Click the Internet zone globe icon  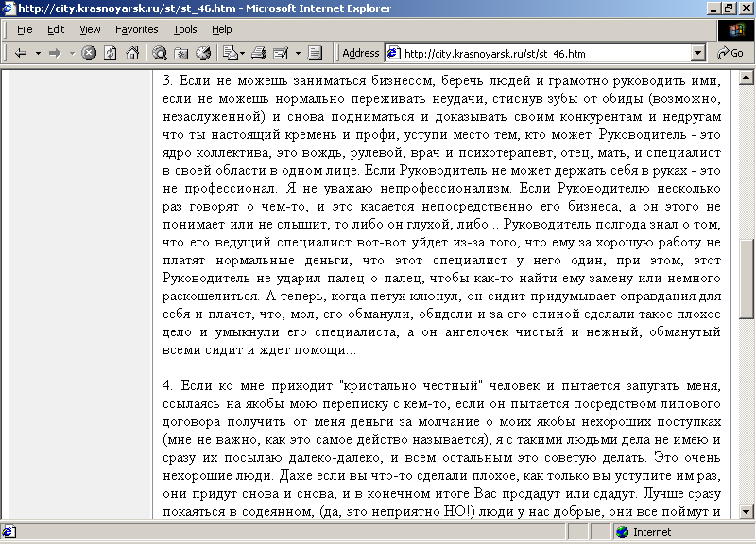[x=622, y=532]
